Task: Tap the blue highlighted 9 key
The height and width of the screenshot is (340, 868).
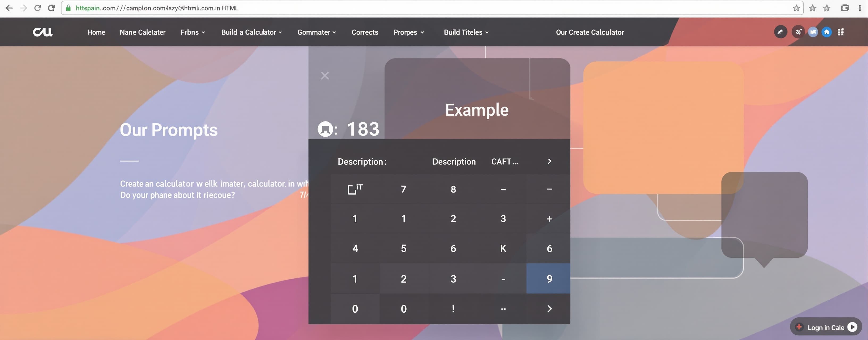Action: (548, 278)
